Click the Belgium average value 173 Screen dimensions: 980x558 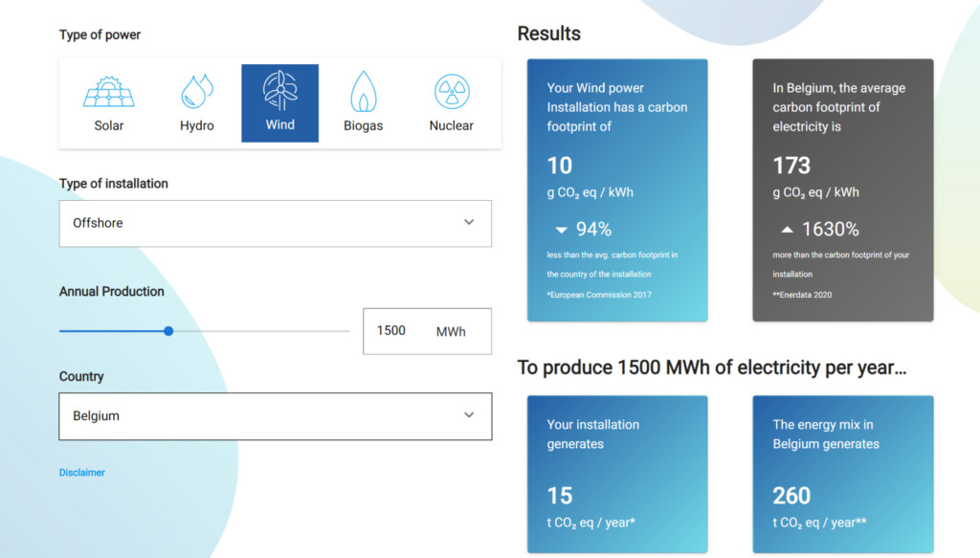(x=791, y=166)
